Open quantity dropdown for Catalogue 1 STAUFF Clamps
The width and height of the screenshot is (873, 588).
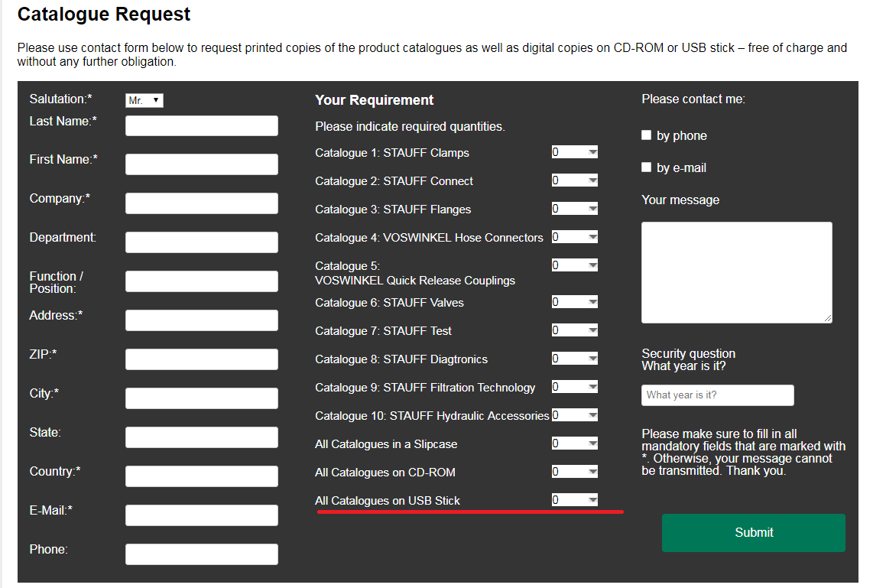575,152
